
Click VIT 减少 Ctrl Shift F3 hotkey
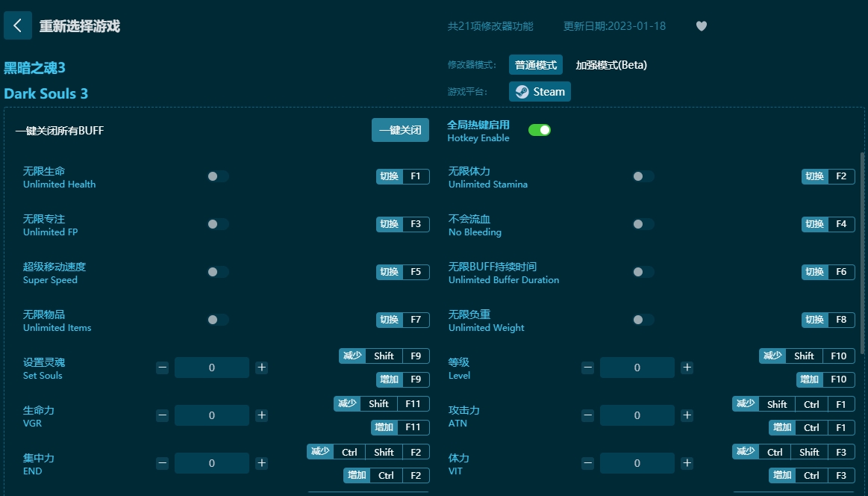click(794, 452)
